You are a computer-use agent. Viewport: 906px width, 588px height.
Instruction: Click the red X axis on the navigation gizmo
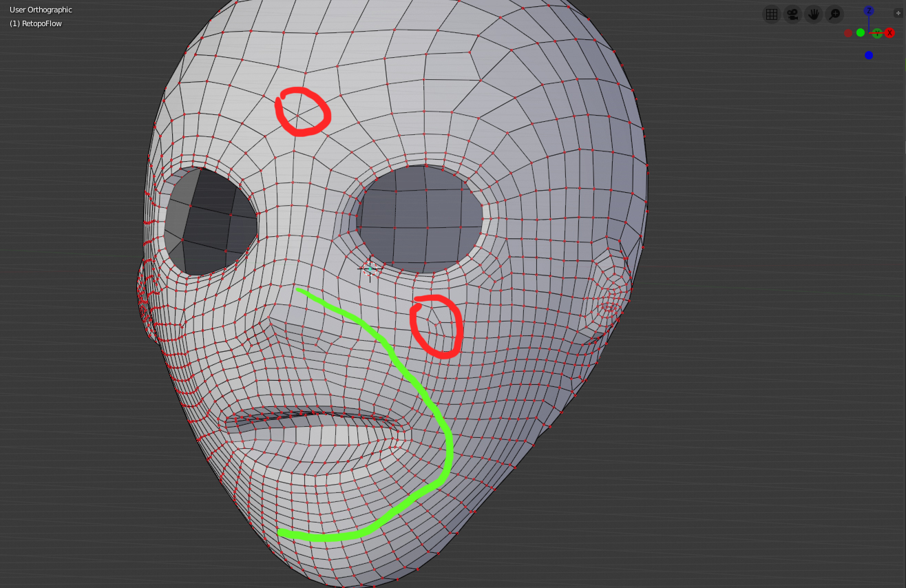(x=889, y=32)
